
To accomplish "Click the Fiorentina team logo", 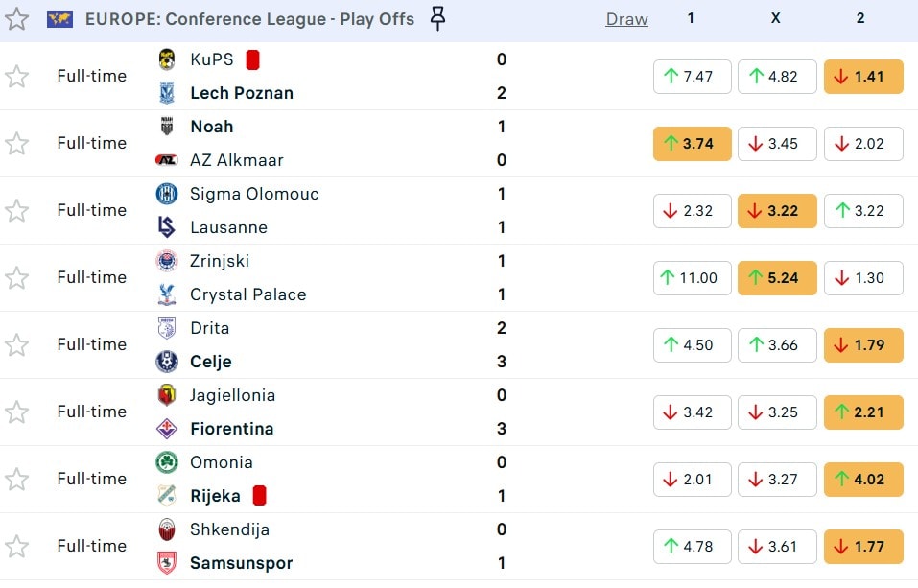I will tap(167, 429).
